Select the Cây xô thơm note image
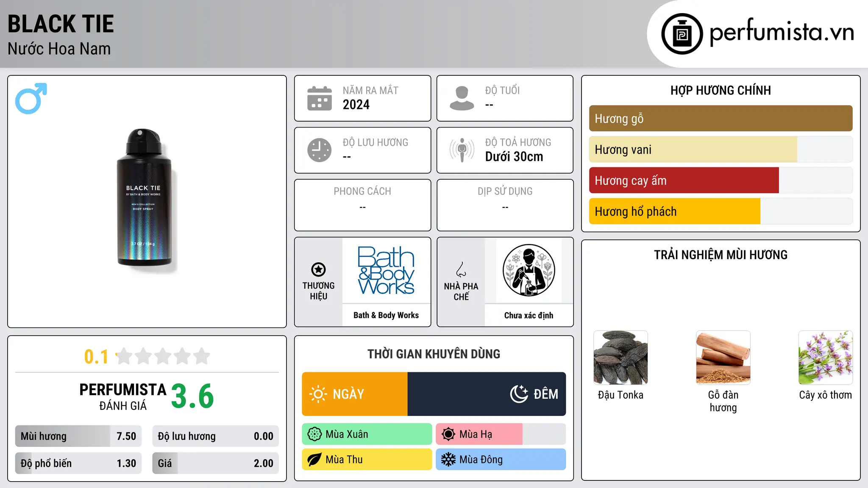This screenshot has width=868, height=488. [826, 358]
